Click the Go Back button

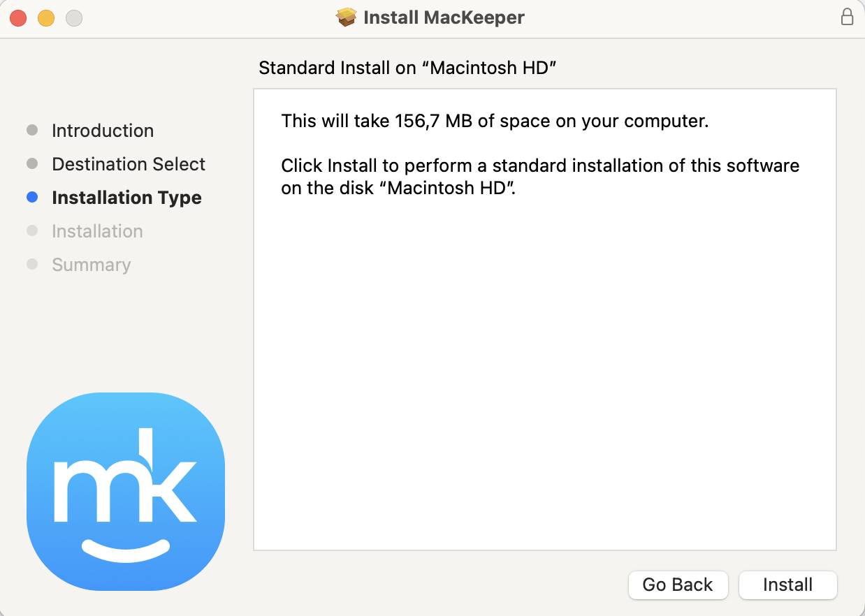coord(678,585)
